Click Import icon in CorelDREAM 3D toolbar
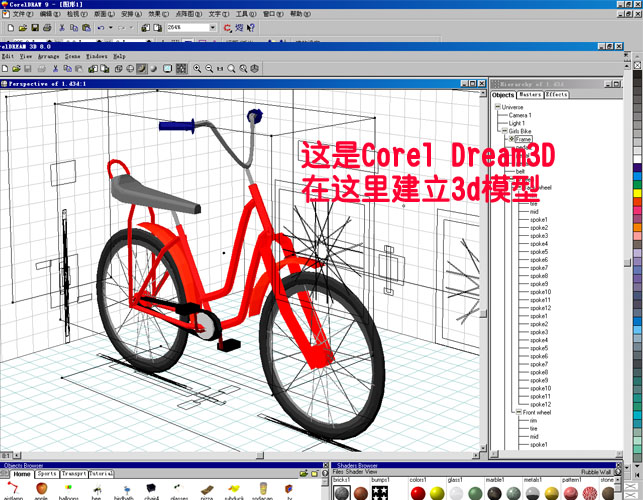This screenshot has width=643, height=500. click(93, 69)
